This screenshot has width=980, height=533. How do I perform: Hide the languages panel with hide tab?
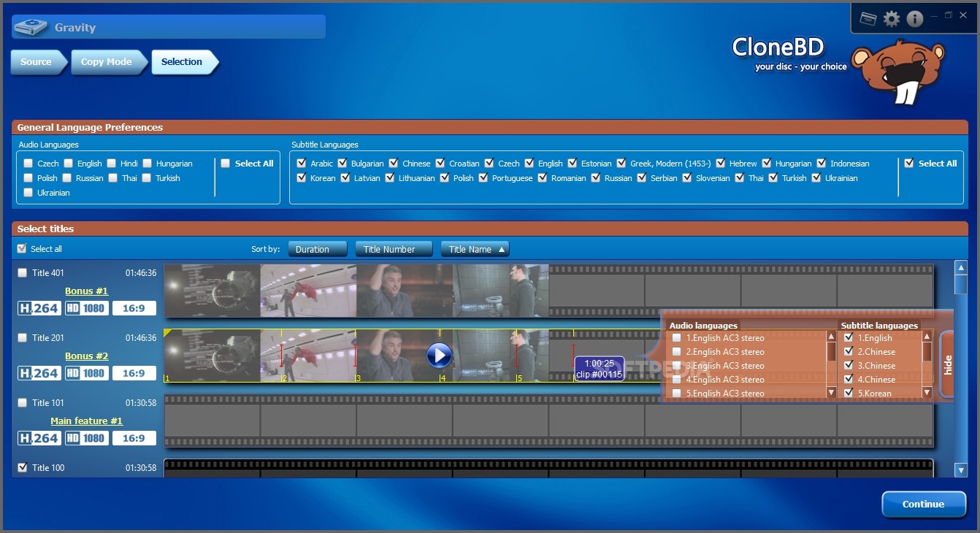pos(947,365)
